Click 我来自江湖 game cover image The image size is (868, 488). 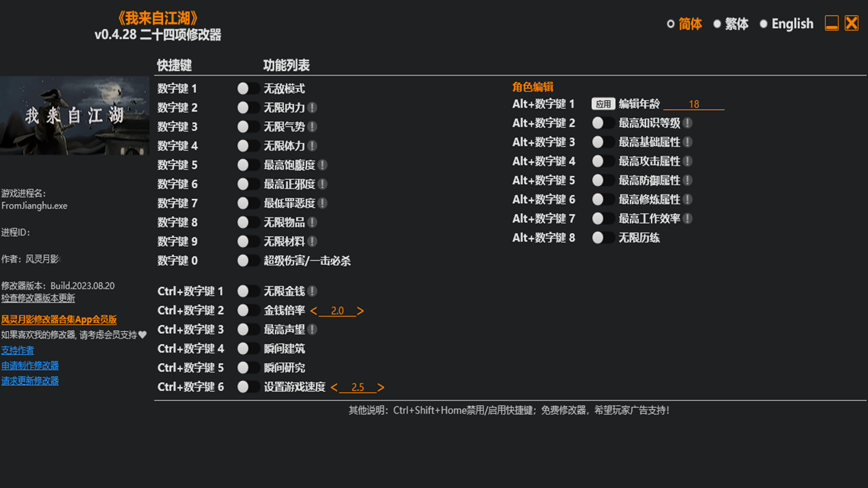(75, 116)
